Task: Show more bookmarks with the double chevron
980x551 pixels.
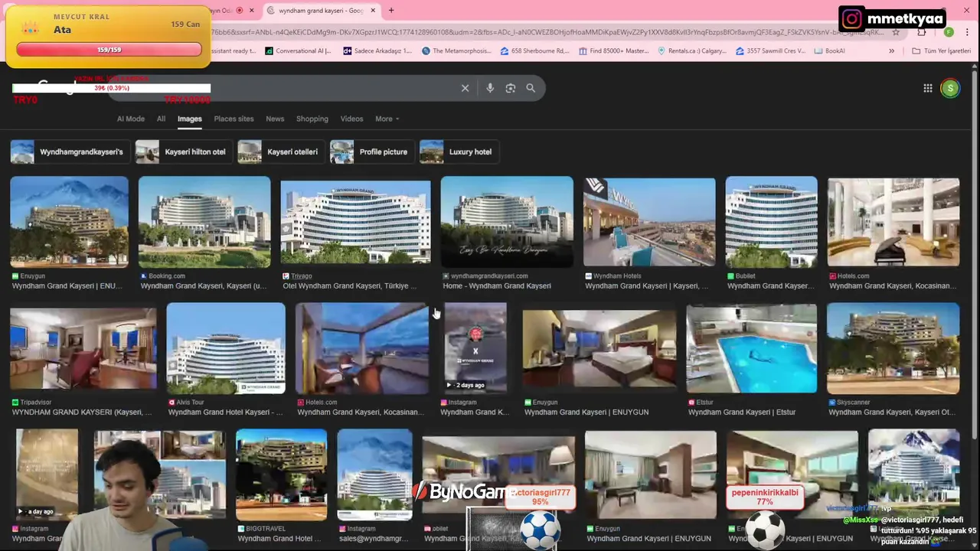Action: point(891,51)
